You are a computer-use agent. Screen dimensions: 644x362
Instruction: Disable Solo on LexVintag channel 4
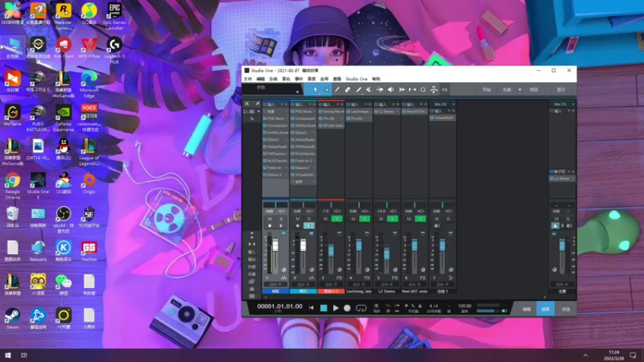point(365,219)
